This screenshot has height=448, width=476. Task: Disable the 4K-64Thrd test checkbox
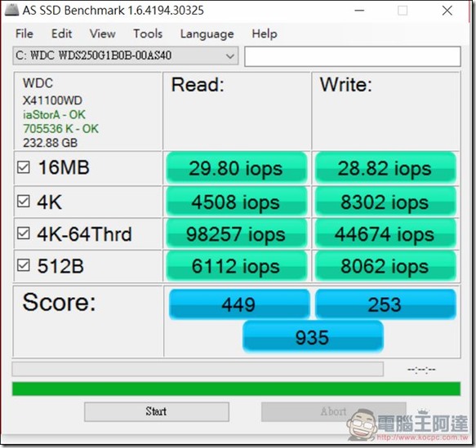[24, 233]
